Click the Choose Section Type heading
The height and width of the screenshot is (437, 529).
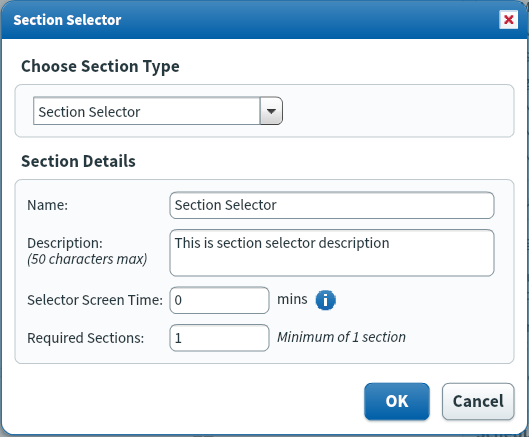point(100,66)
